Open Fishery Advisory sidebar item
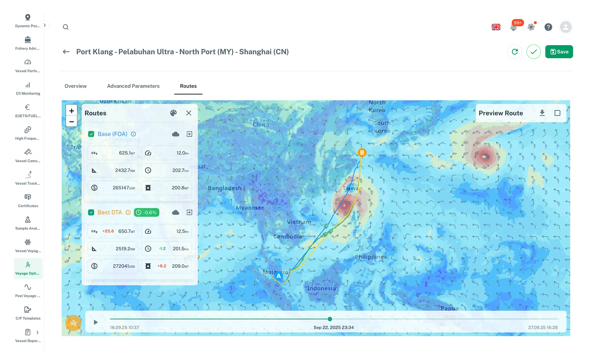 (x=28, y=43)
